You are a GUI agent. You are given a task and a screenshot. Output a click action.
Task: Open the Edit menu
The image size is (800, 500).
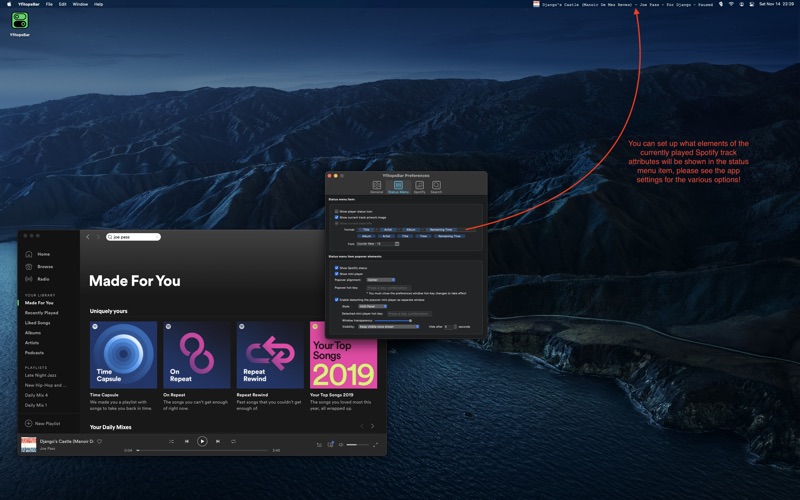click(x=62, y=4)
